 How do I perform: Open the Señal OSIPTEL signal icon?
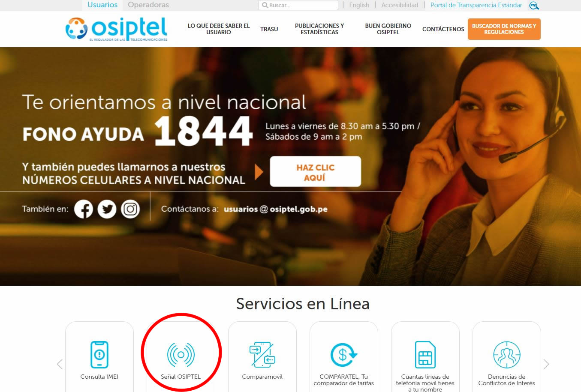[181, 355]
